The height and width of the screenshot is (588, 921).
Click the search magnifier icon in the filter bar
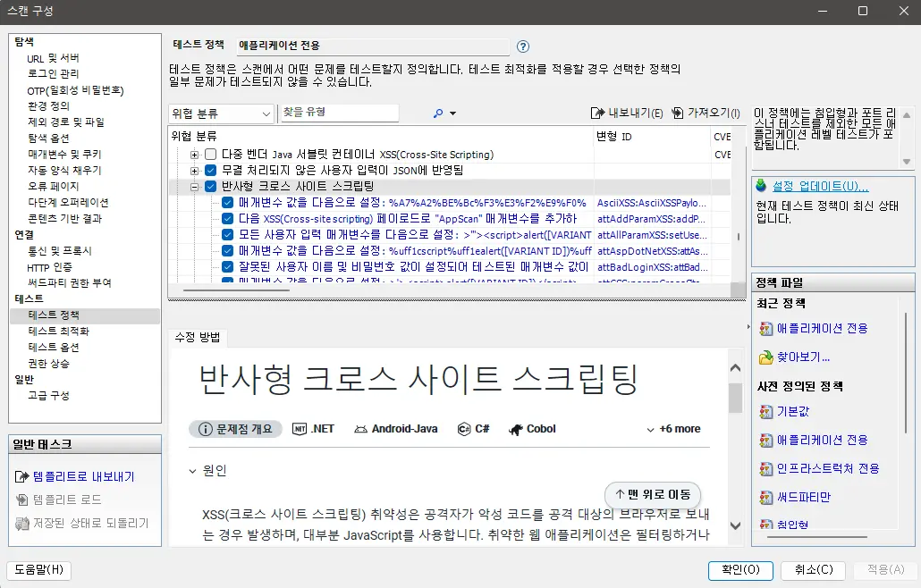(437, 113)
